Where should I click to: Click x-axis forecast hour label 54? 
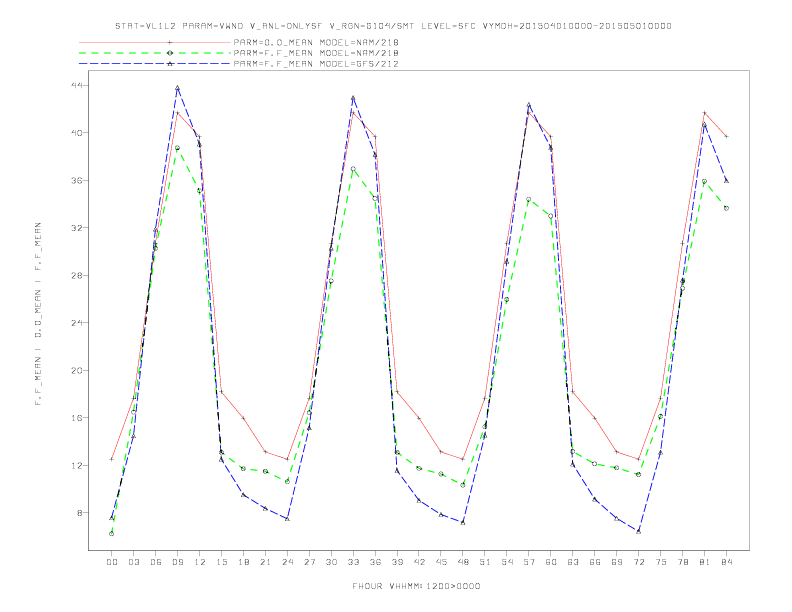(507, 562)
